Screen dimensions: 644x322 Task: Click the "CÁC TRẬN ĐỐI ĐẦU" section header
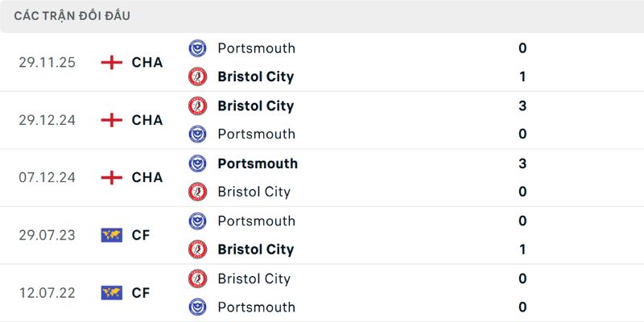(72, 16)
